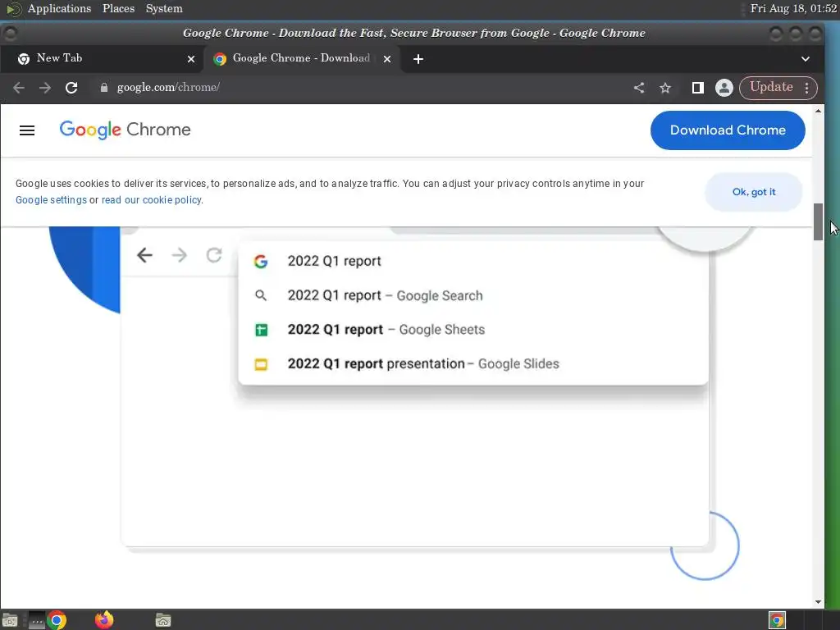840x630 pixels.
Task: Click the scrollbar down arrow
Action: (x=818, y=602)
